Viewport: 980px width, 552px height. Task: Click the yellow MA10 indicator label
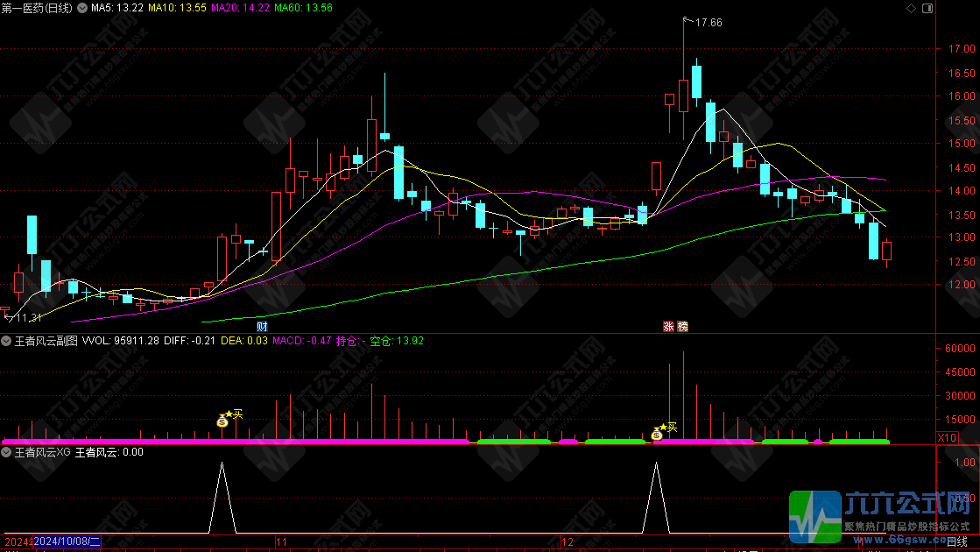tap(177, 8)
